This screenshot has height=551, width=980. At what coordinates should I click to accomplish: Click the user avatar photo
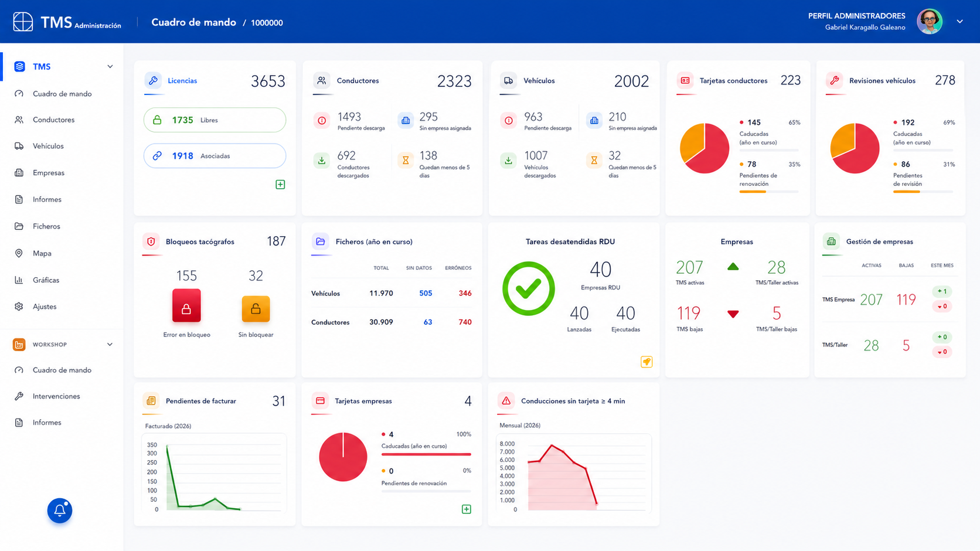click(930, 22)
